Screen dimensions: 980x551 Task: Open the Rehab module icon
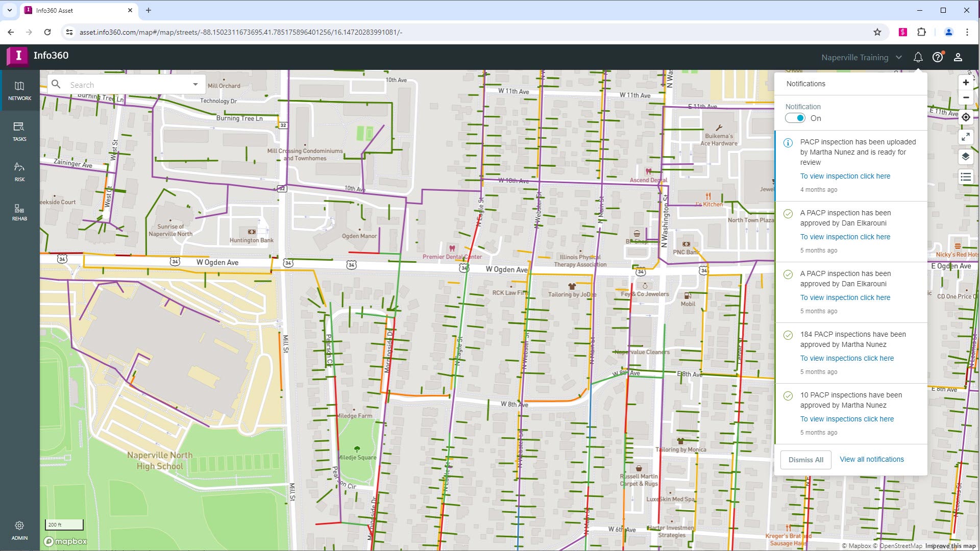pyautogui.click(x=19, y=212)
